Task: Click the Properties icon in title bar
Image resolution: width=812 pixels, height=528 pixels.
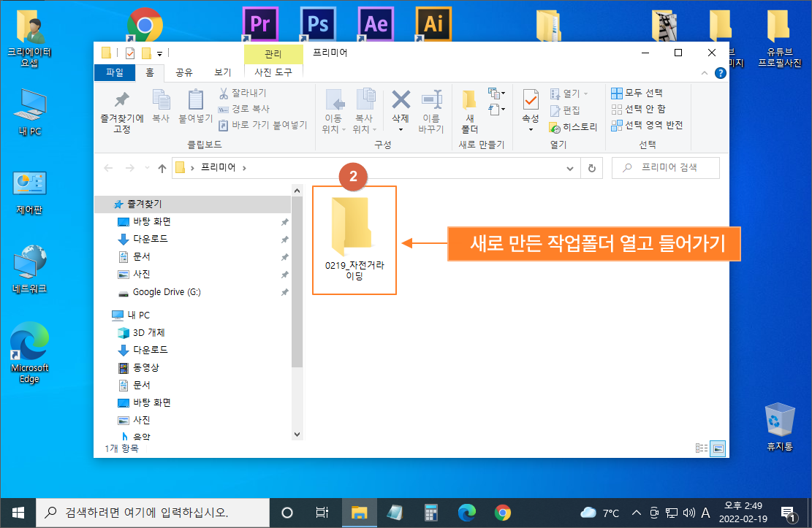Action: coord(130,53)
